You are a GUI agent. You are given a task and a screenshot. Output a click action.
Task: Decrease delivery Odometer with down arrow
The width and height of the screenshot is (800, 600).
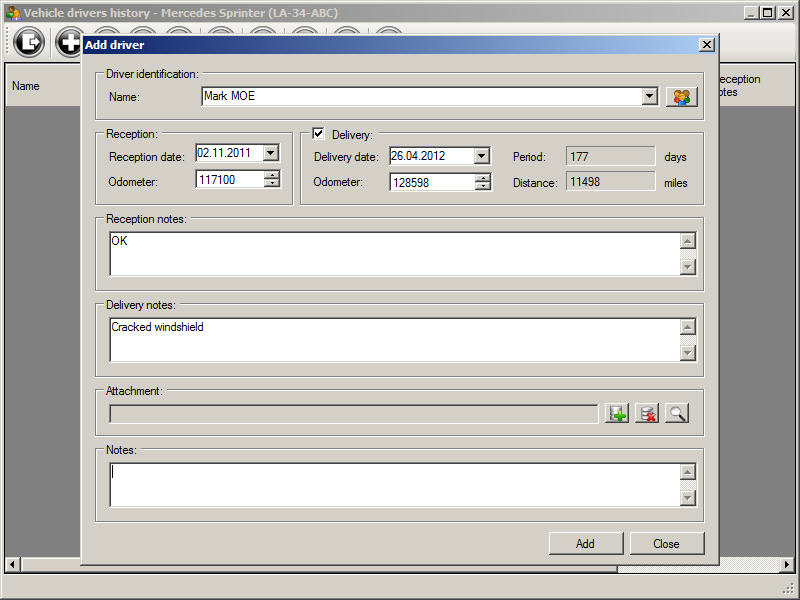[x=483, y=186]
